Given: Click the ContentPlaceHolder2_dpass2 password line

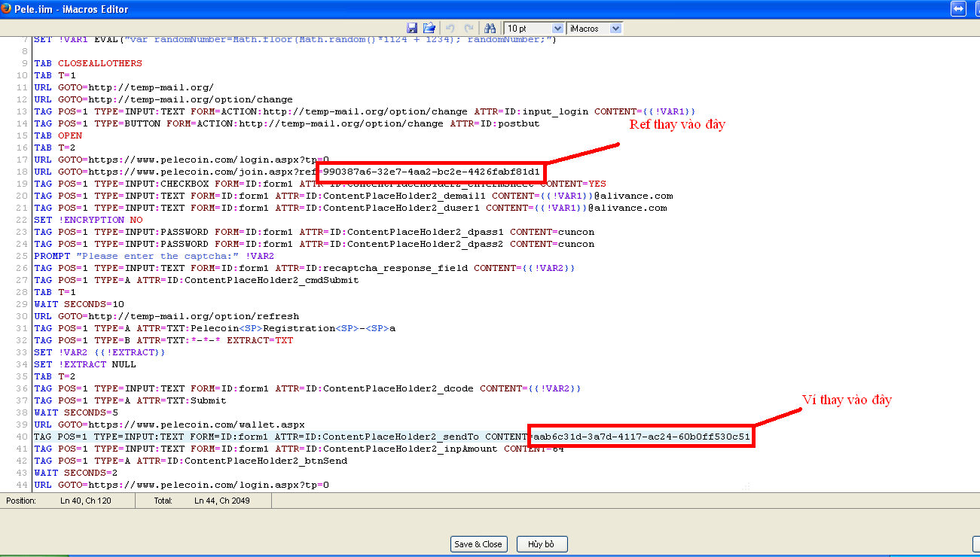Looking at the screenshot, I should click(314, 244).
